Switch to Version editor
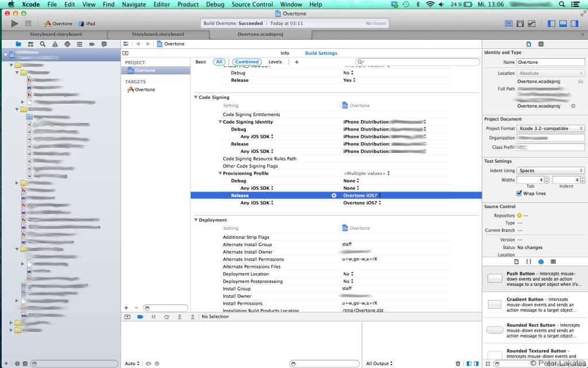The width and height of the screenshot is (588, 368). point(532,24)
